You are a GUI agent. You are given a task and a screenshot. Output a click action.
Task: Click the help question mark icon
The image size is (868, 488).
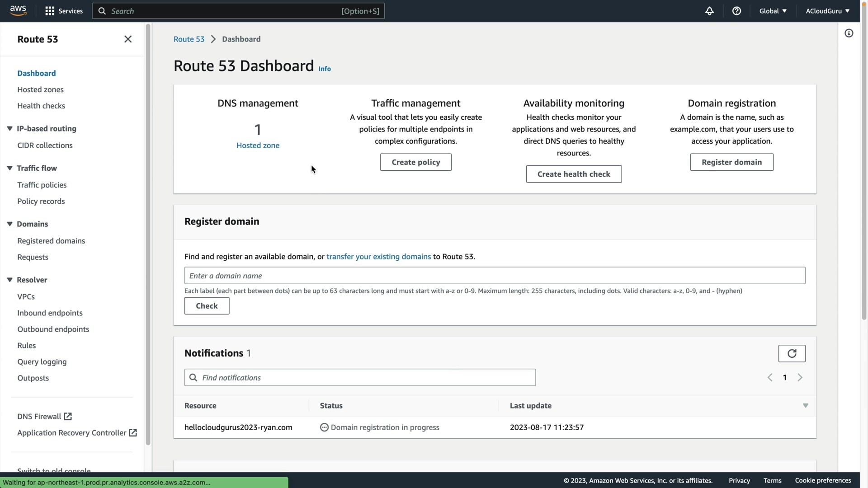[736, 11]
